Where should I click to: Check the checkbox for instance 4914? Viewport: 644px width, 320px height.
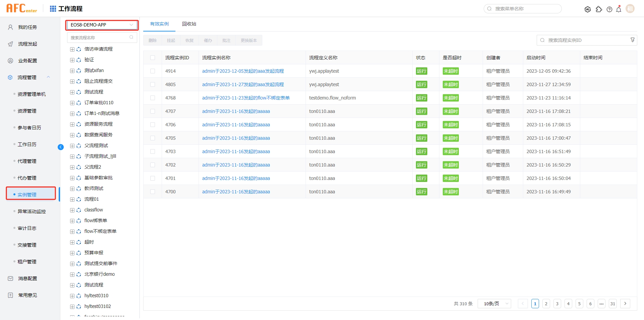tap(153, 71)
